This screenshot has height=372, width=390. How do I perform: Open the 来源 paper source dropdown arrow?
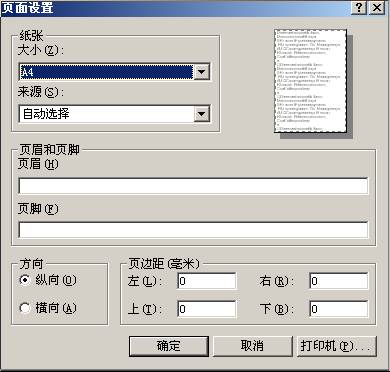pos(201,114)
